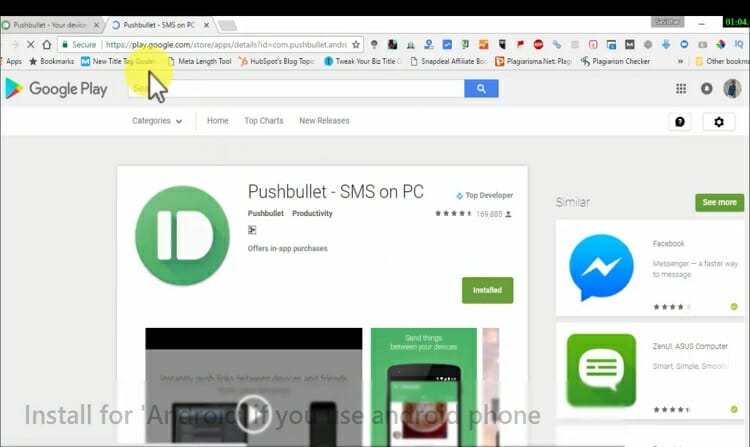Click Offers in-app purchases text
The image size is (750, 447).
[287, 249]
